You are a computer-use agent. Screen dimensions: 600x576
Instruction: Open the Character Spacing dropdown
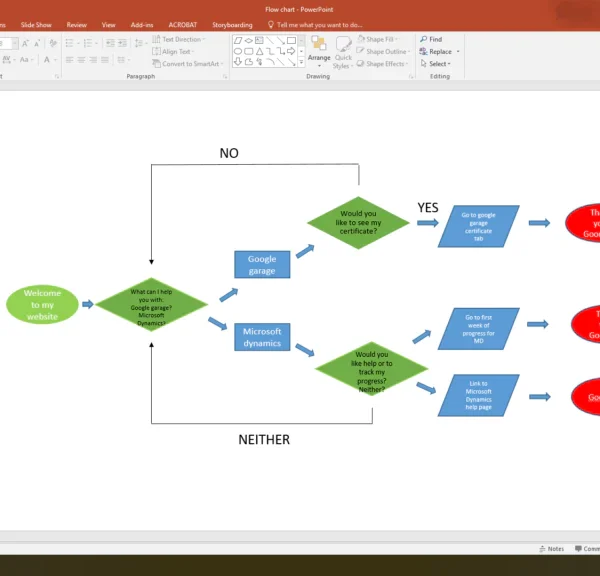coord(8,60)
